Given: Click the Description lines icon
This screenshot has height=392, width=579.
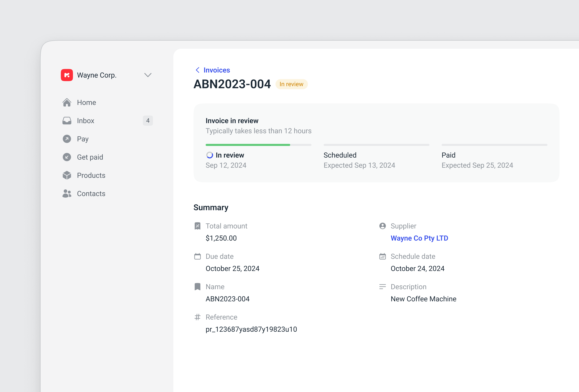Looking at the screenshot, I should point(382,287).
